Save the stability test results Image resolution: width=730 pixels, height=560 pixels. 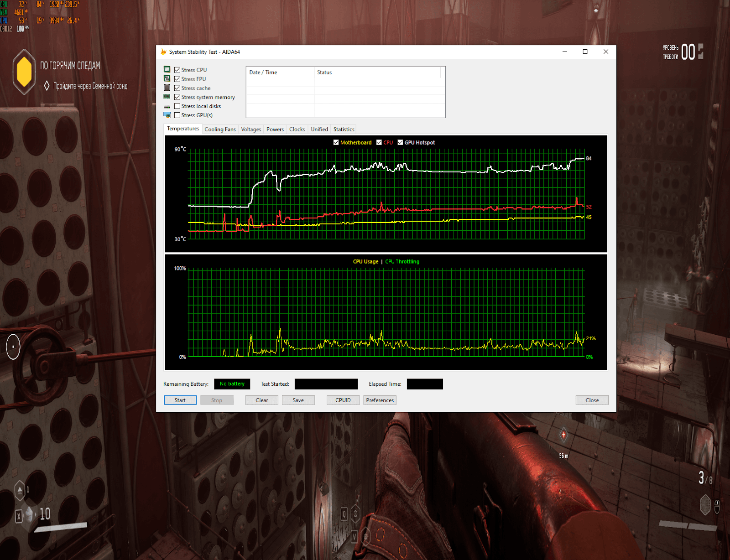(298, 400)
